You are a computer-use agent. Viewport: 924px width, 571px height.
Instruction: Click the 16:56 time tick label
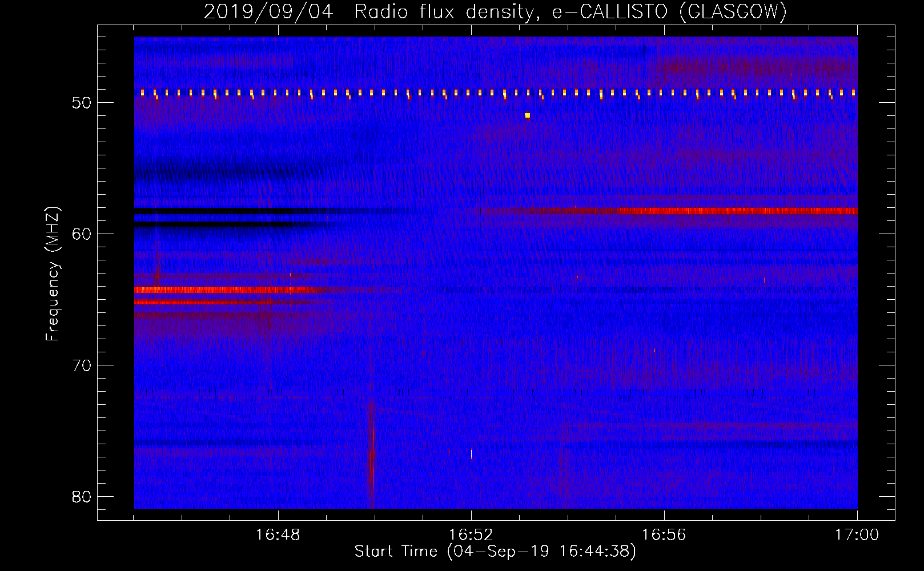coord(664,535)
